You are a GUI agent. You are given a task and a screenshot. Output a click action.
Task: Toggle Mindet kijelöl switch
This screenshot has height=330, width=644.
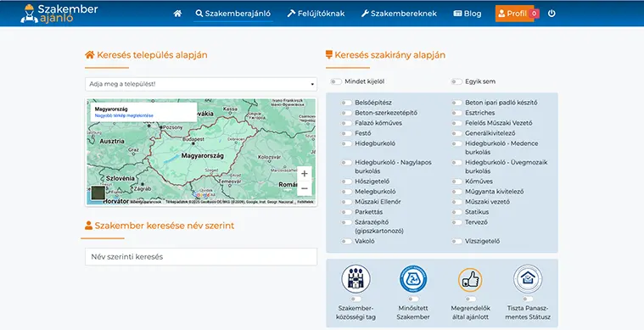335,81
